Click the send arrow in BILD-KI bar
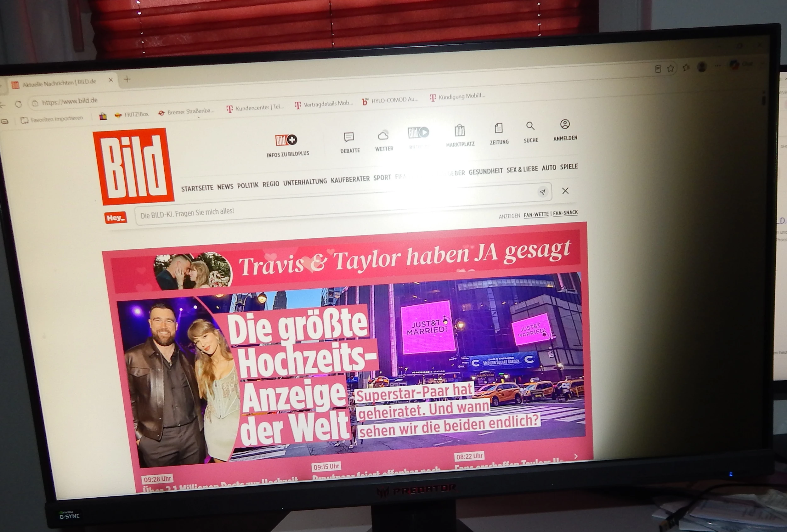This screenshot has width=787, height=532. point(542,192)
